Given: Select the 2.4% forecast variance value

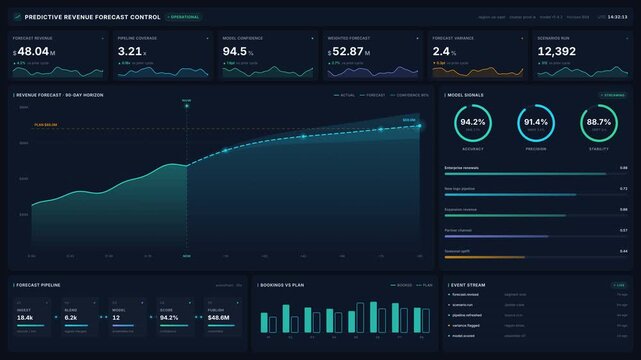Looking at the screenshot, I should [x=444, y=51].
